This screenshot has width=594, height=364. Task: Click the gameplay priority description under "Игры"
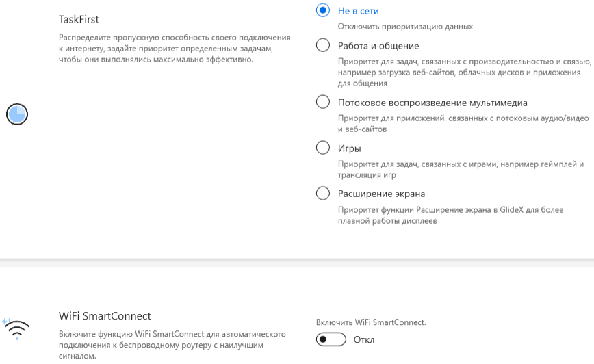click(x=461, y=169)
